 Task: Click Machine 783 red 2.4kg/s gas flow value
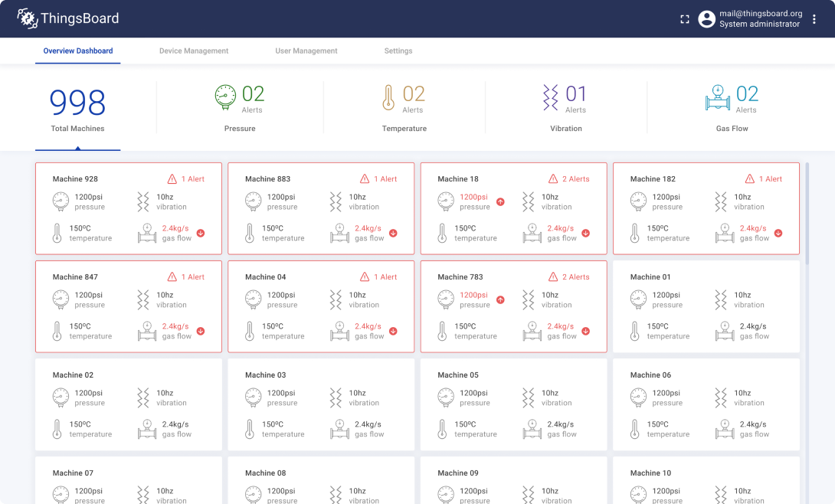pos(561,326)
